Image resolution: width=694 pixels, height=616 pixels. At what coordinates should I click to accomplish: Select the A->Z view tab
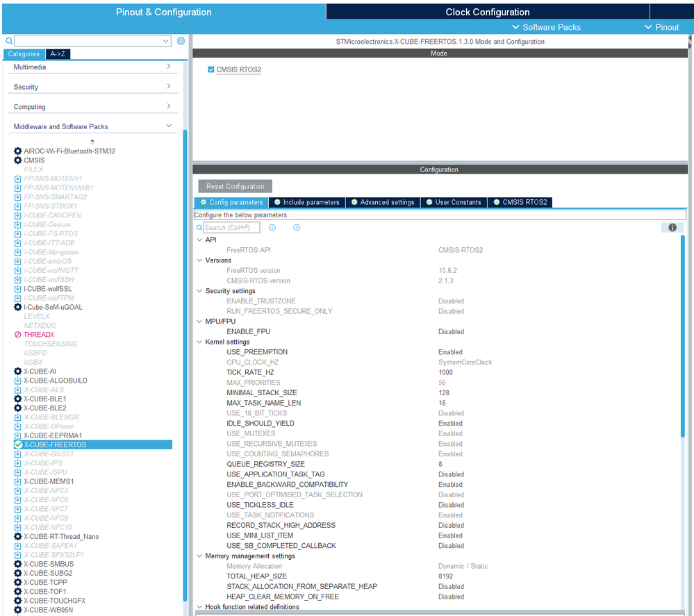click(x=58, y=54)
